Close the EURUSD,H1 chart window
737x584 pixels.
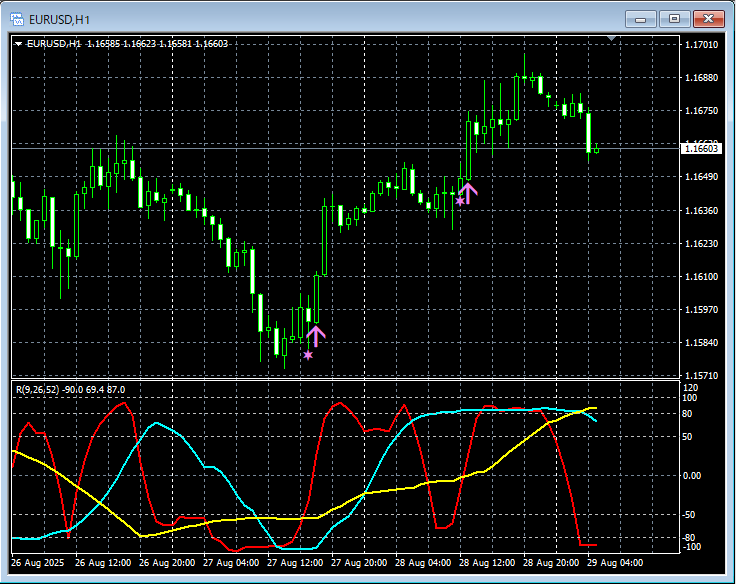708,19
